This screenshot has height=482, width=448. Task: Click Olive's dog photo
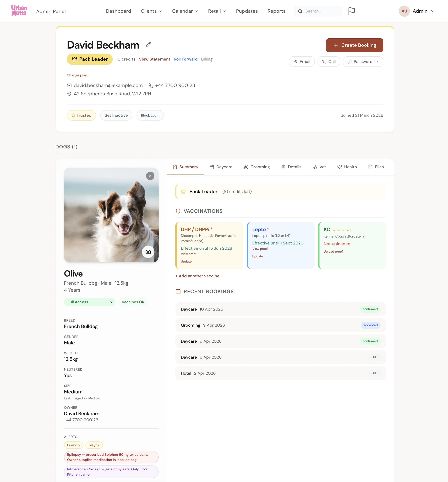coord(111,215)
